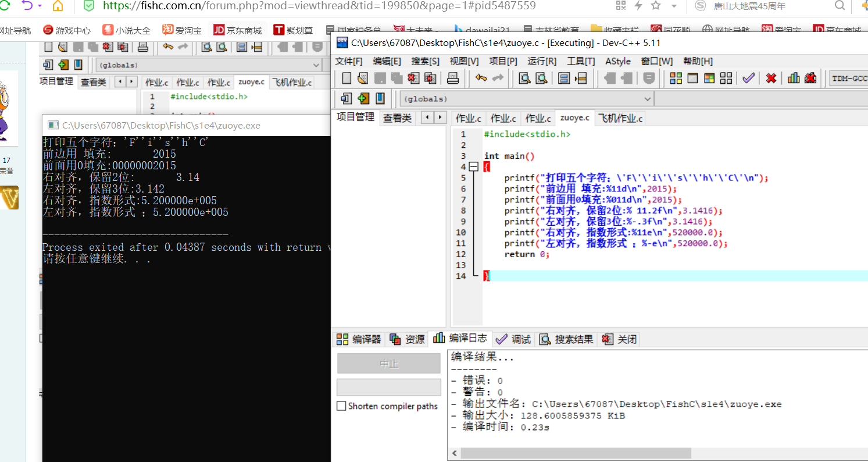868x462 pixels.
Task: Open the 工具[T] menu in front Dev-C++
Action: pyautogui.click(x=581, y=61)
